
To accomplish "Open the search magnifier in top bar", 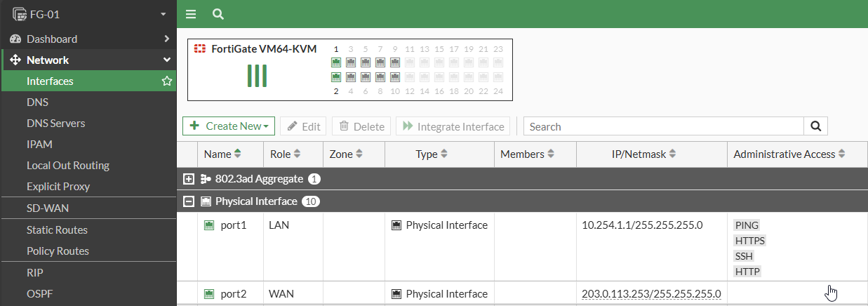I will coord(218,14).
